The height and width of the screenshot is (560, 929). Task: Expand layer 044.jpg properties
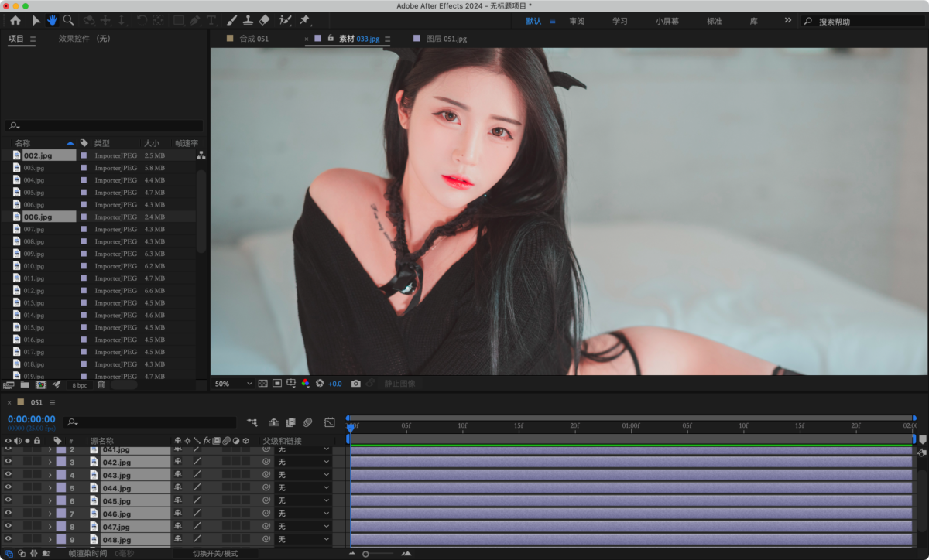tap(50, 488)
